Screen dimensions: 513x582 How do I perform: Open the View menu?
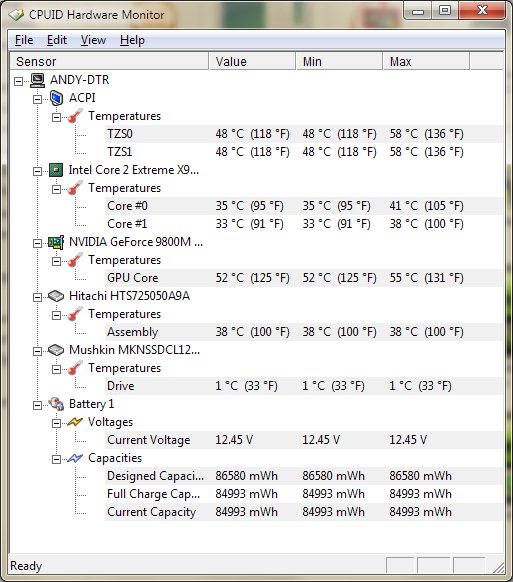coord(94,40)
